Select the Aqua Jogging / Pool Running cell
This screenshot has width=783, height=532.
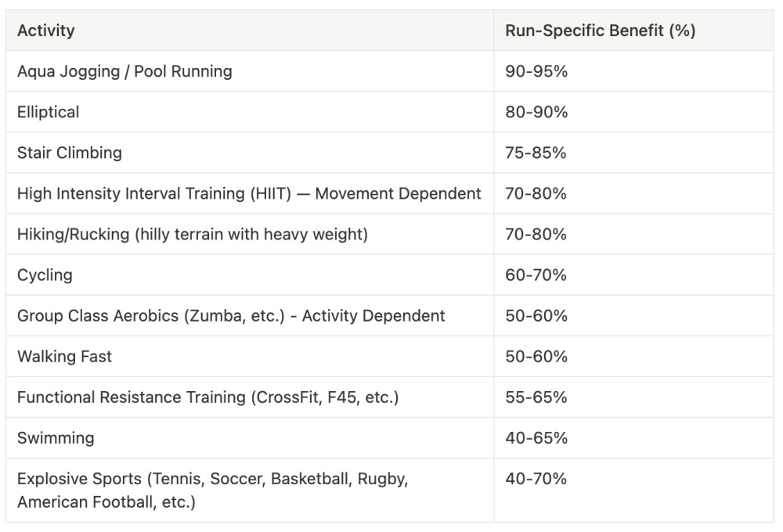(x=124, y=72)
